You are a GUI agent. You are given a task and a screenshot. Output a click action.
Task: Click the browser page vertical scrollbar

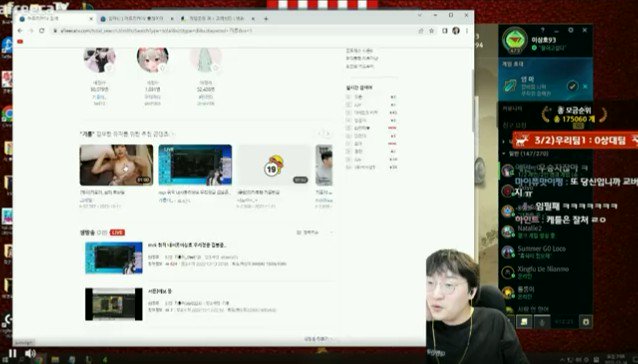tap(472, 100)
